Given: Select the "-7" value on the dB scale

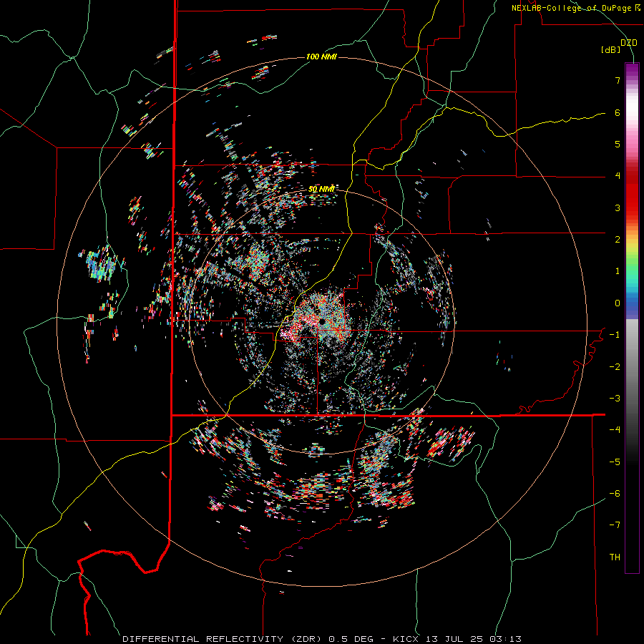Looking at the screenshot, I should point(615,525).
